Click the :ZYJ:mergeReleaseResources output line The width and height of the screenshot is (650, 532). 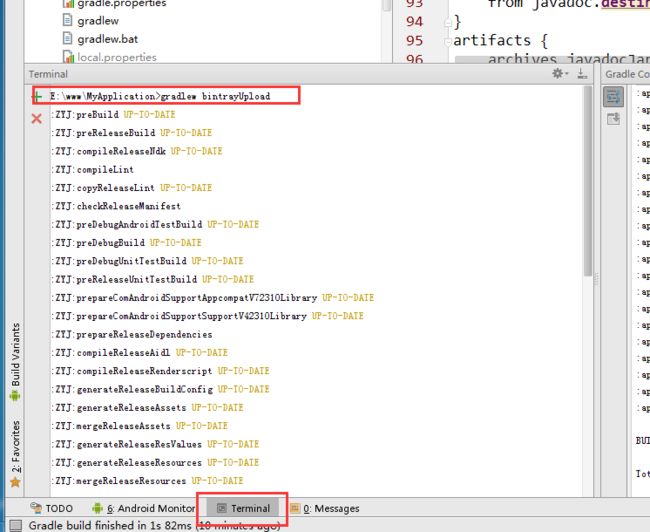click(x=147, y=481)
